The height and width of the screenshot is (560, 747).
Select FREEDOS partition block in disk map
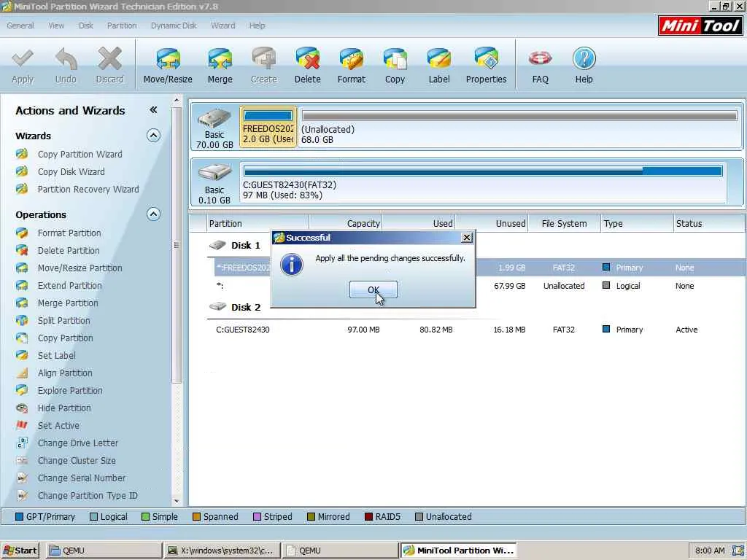tap(268, 127)
